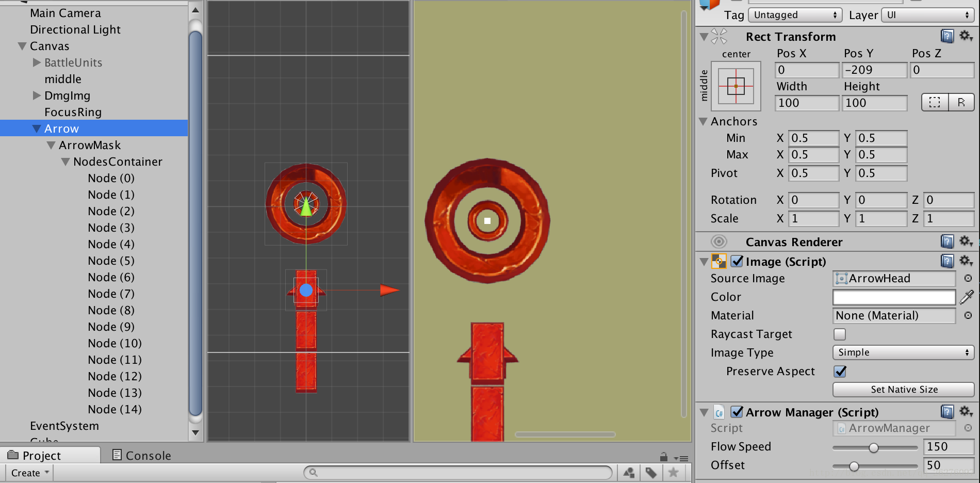Adjust the Offset slider handle

[x=854, y=466]
